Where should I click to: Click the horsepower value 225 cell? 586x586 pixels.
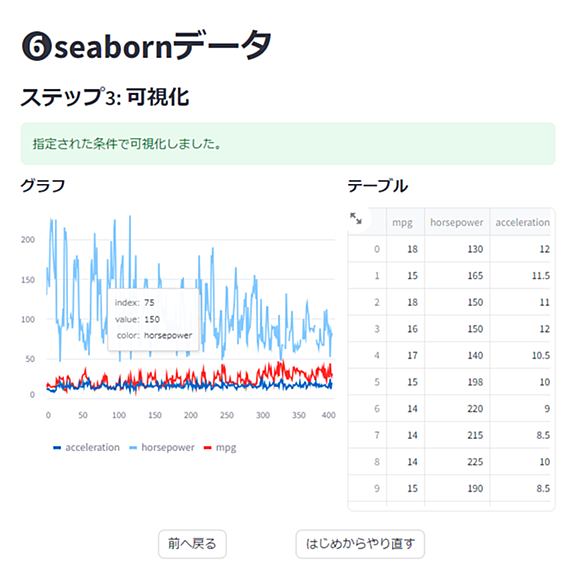(457, 462)
